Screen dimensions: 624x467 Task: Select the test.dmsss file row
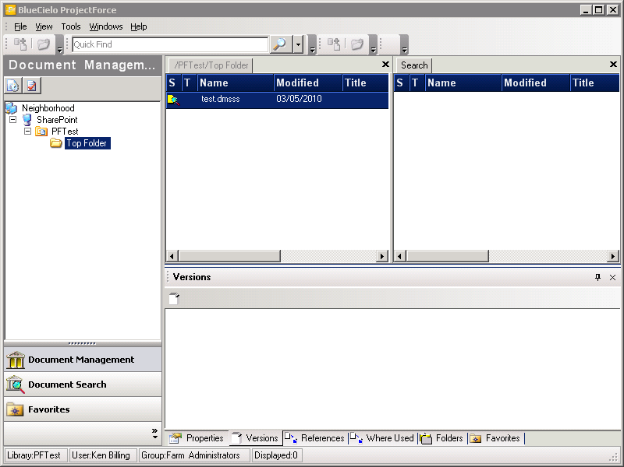(277, 100)
